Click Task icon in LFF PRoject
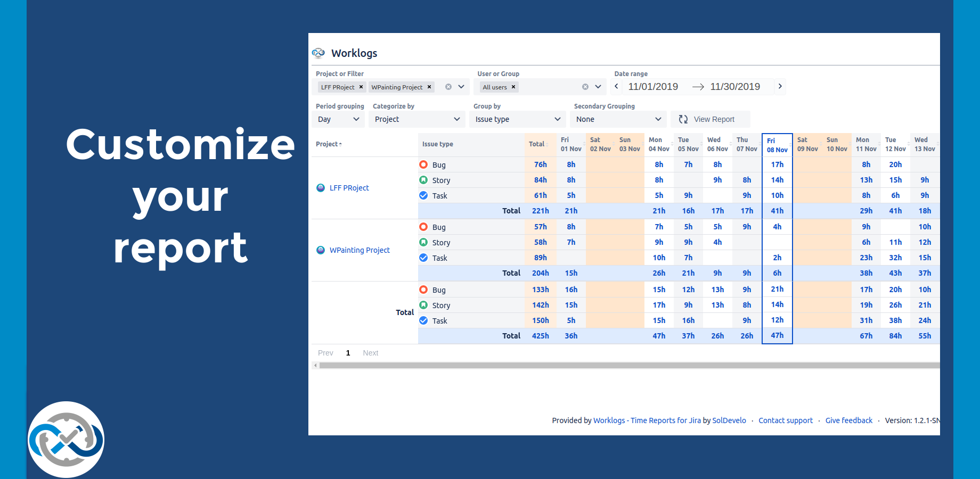The width and height of the screenshot is (980, 479). tap(423, 195)
